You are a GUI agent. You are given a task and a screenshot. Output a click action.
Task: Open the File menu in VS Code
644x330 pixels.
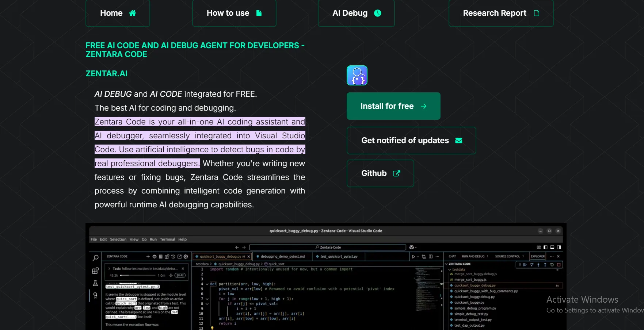[94, 239]
